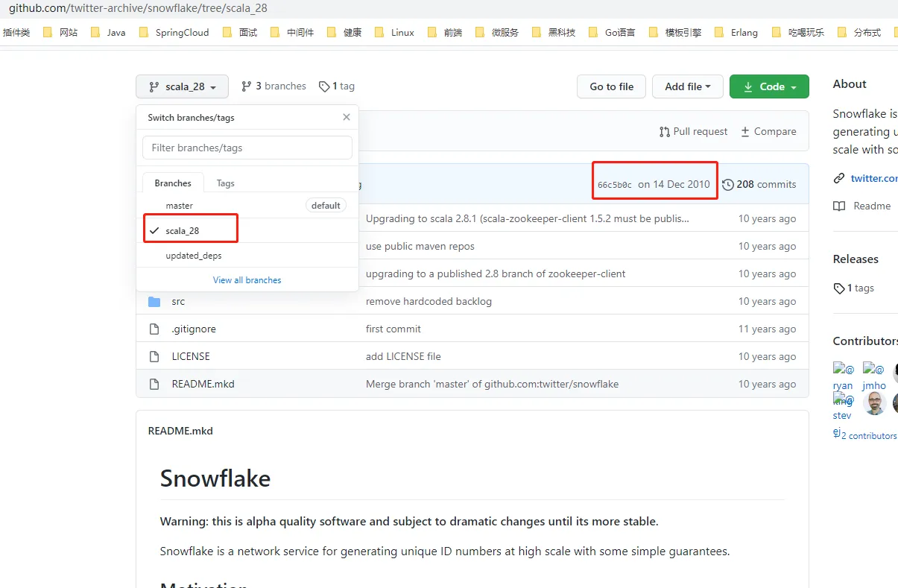
Task: Switch to the Tags tab
Action: [225, 183]
